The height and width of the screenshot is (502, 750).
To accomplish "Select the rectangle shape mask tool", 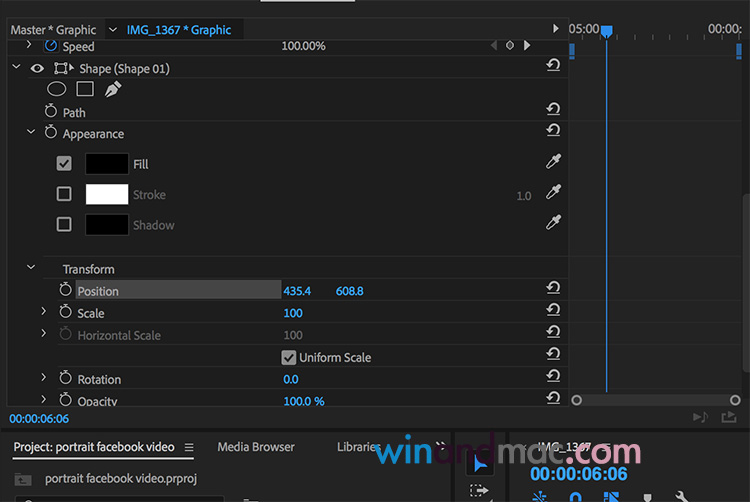I will pos(85,90).
